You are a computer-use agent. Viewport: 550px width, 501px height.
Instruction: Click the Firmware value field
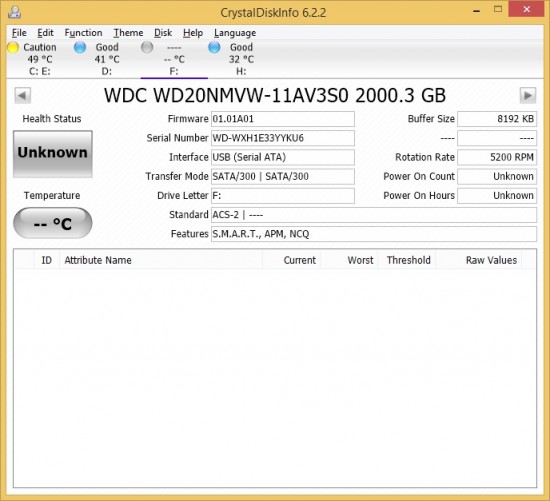283,119
